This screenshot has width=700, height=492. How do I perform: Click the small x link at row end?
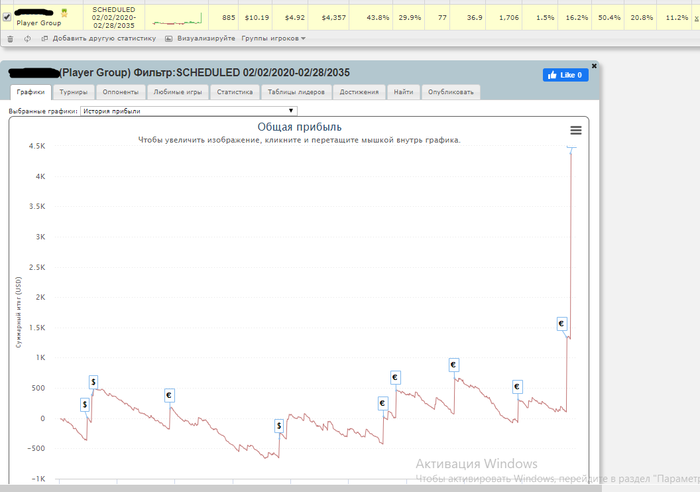pos(697,19)
